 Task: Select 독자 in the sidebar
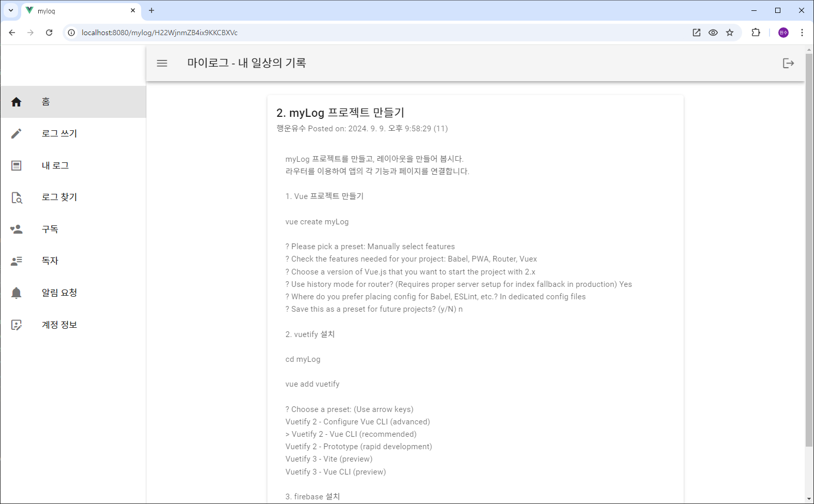point(73,261)
